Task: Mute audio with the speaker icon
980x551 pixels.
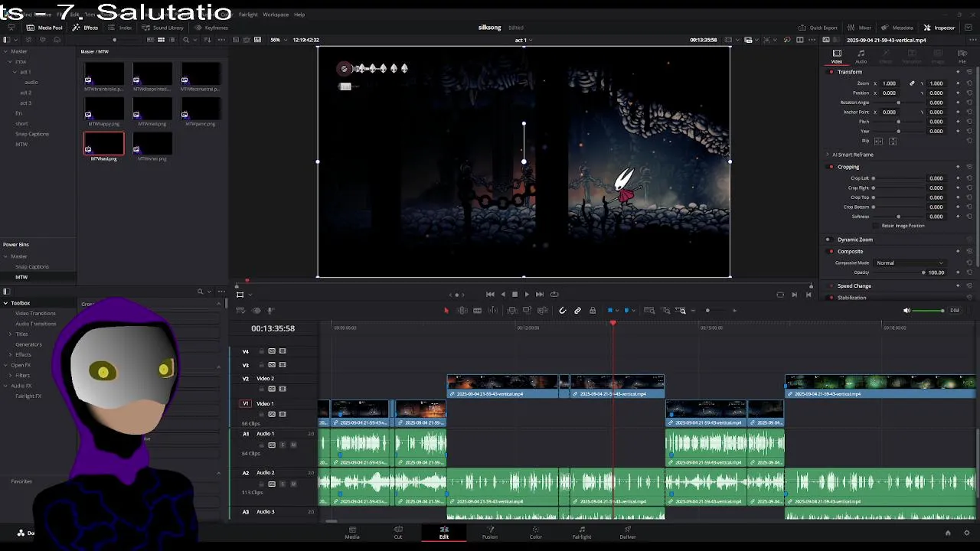Action: (907, 311)
